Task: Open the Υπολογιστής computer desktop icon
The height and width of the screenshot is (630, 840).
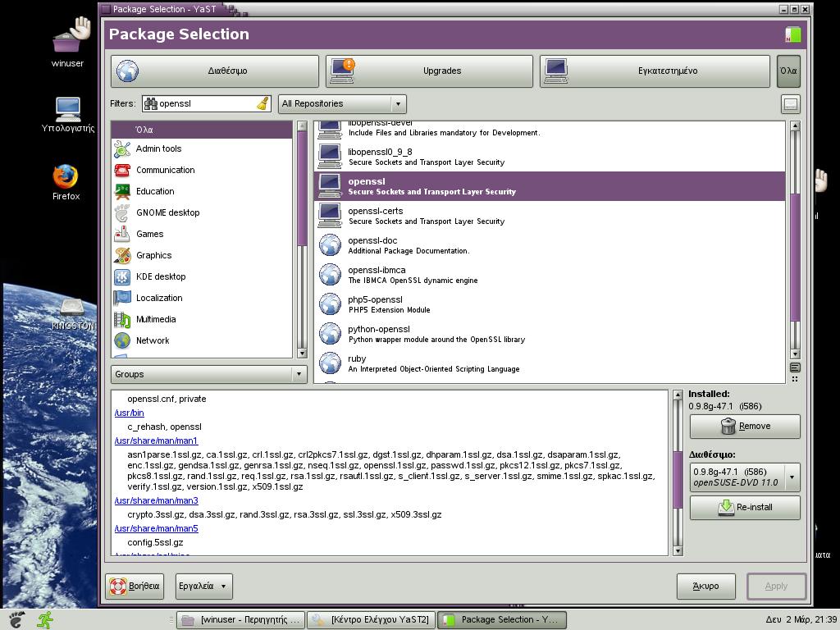Action: point(68,115)
